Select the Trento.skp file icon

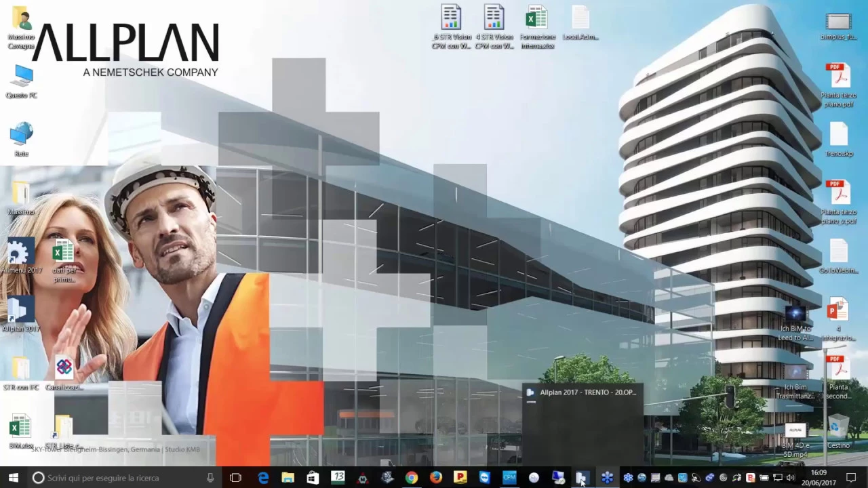pos(838,140)
